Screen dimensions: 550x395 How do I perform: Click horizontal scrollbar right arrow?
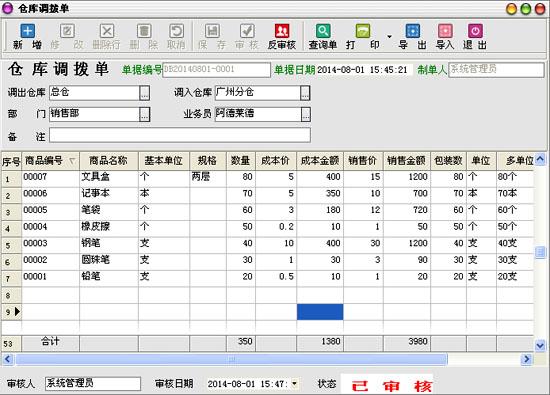click(x=526, y=359)
